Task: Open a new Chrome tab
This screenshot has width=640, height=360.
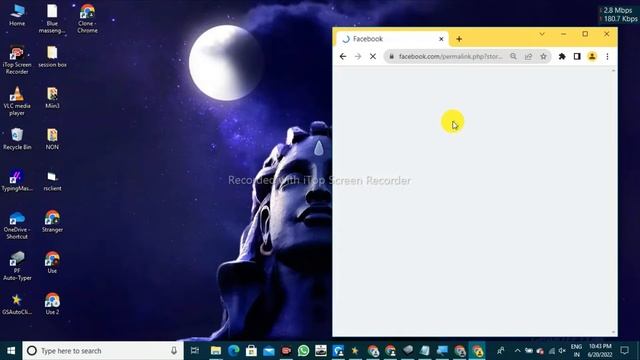Action: 459,39
